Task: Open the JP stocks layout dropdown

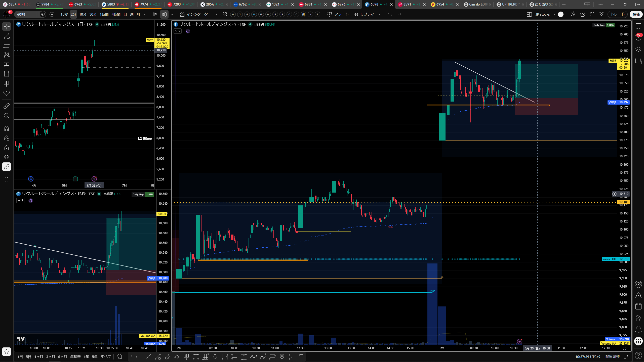Action: (545, 14)
